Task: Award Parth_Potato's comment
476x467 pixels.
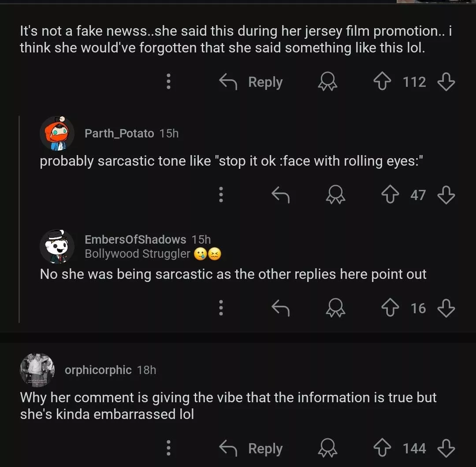Action: point(335,195)
